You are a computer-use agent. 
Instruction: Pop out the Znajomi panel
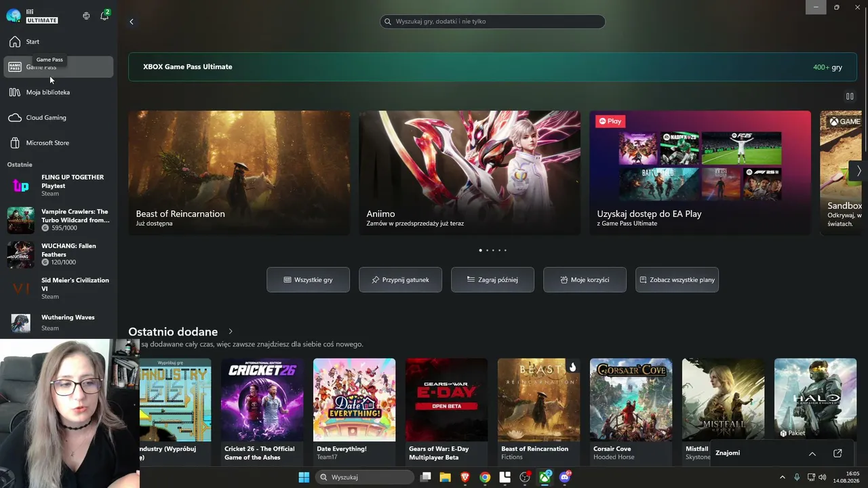(837, 453)
